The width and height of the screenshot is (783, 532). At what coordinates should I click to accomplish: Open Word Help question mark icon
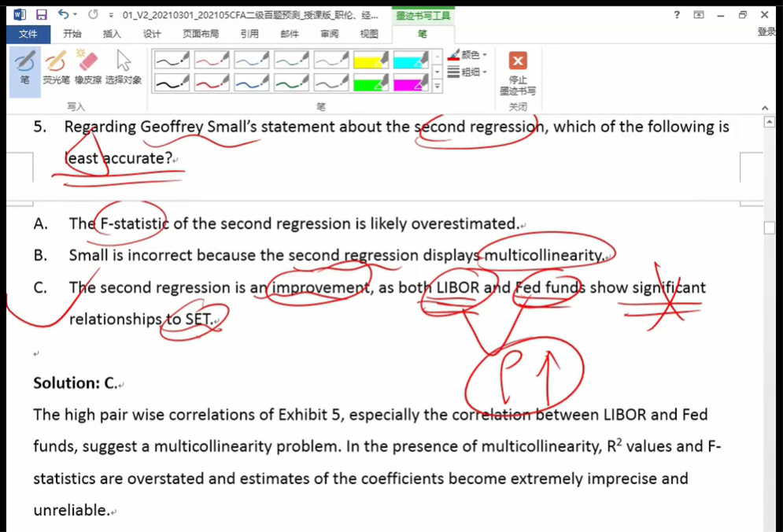[x=677, y=15]
